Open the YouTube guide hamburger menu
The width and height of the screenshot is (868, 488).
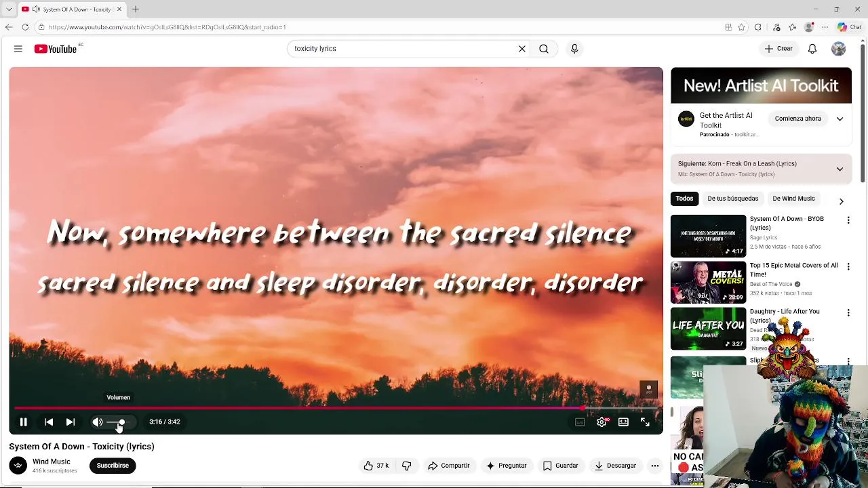pyautogui.click(x=18, y=49)
